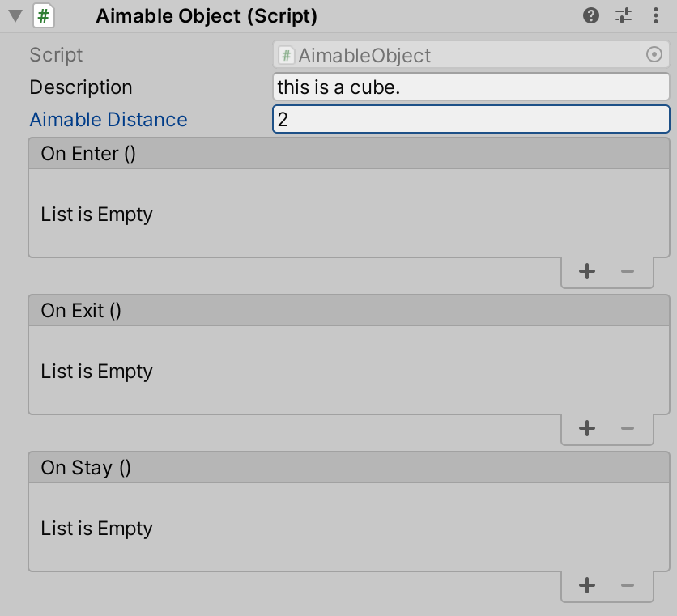Open the more options three-dot menu
Screen dimensions: 677x616
coord(657,15)
